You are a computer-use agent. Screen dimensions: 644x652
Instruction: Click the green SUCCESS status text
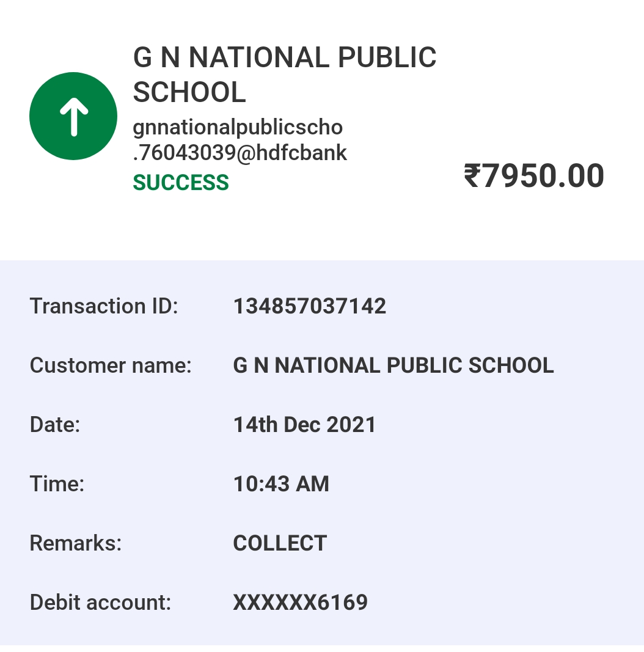[181, 183]
